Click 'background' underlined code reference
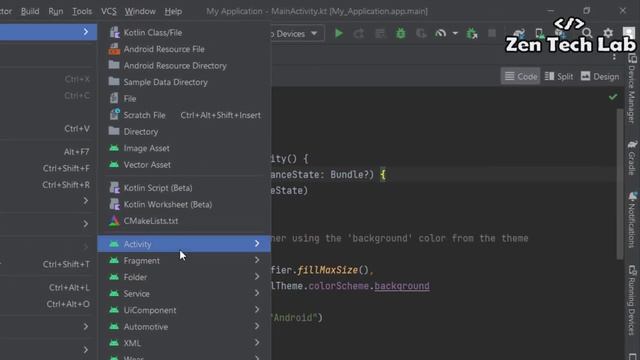The image size is (640, 360). 402,286
